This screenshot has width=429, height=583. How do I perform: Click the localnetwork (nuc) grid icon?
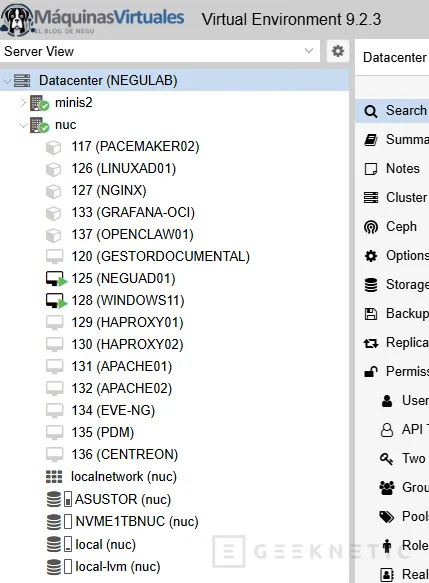point(54,477)
